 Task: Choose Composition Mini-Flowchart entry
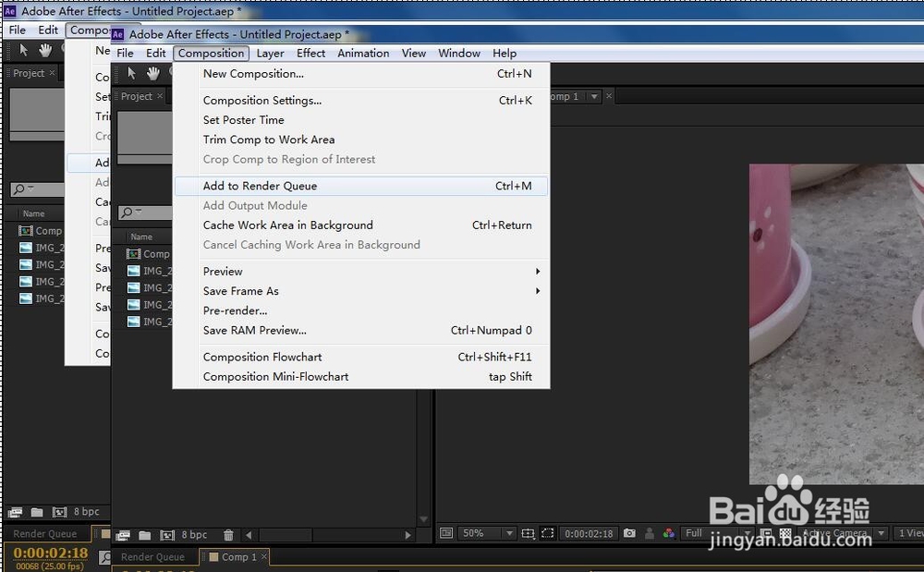point(361,376)
